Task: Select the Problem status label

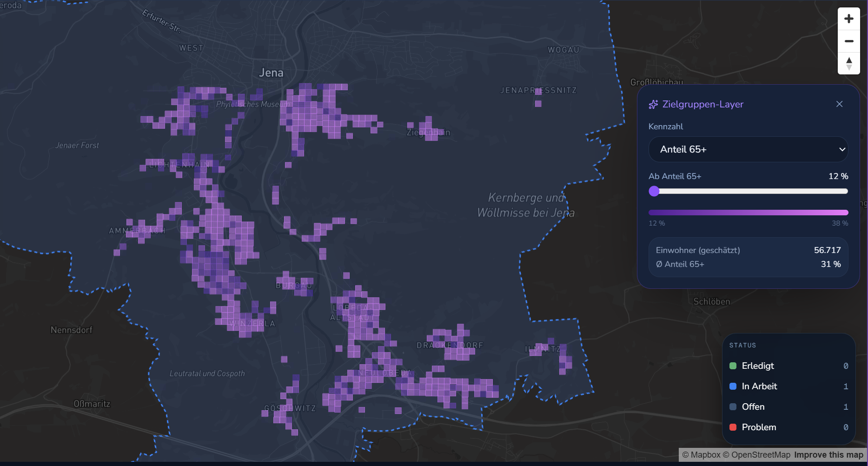Action: tap(759, 427)
